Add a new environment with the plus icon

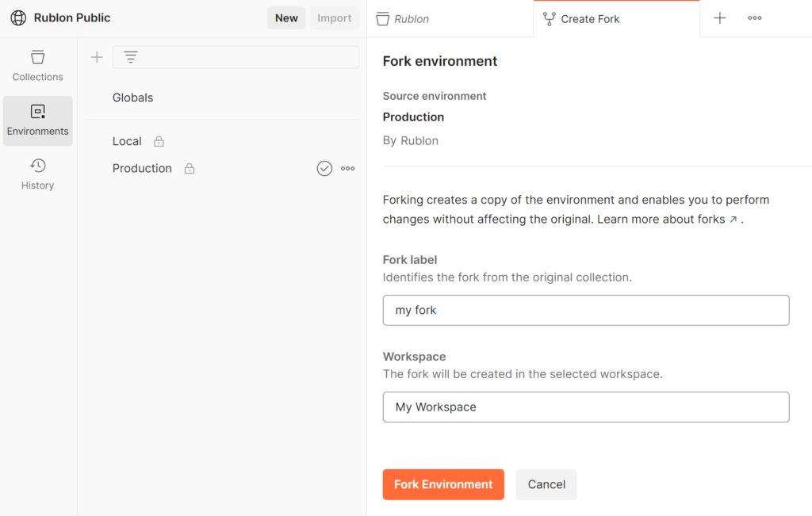96,57
